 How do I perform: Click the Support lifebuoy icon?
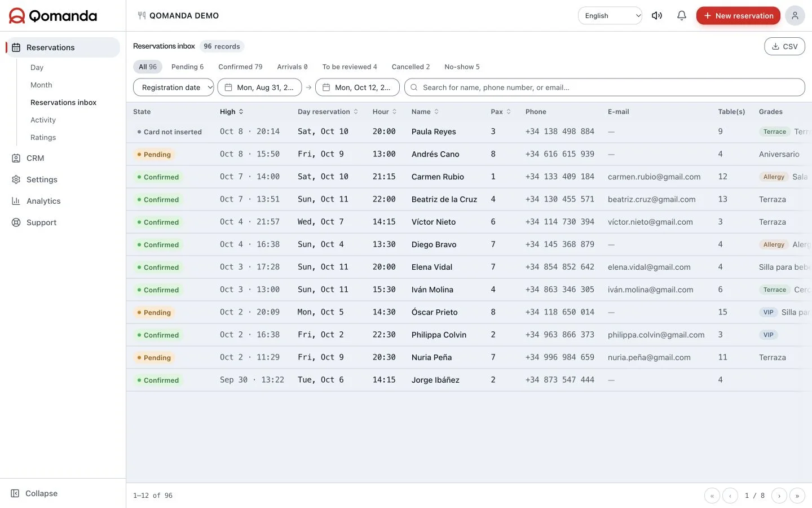click(x=16, y=222)
